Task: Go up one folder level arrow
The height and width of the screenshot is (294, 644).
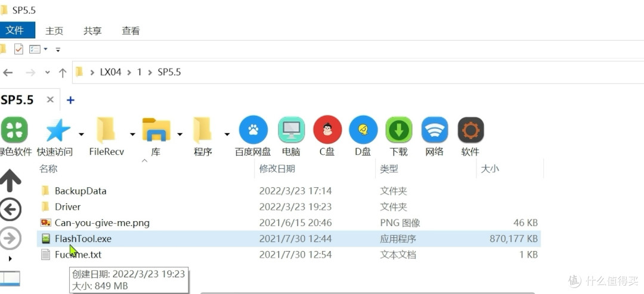Action: click(x=63, y=73)
